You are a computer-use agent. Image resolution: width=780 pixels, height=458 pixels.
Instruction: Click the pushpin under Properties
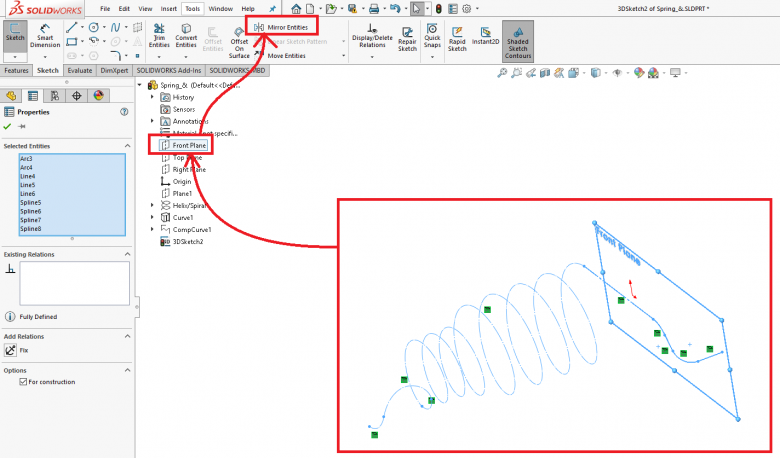[21, 126]
